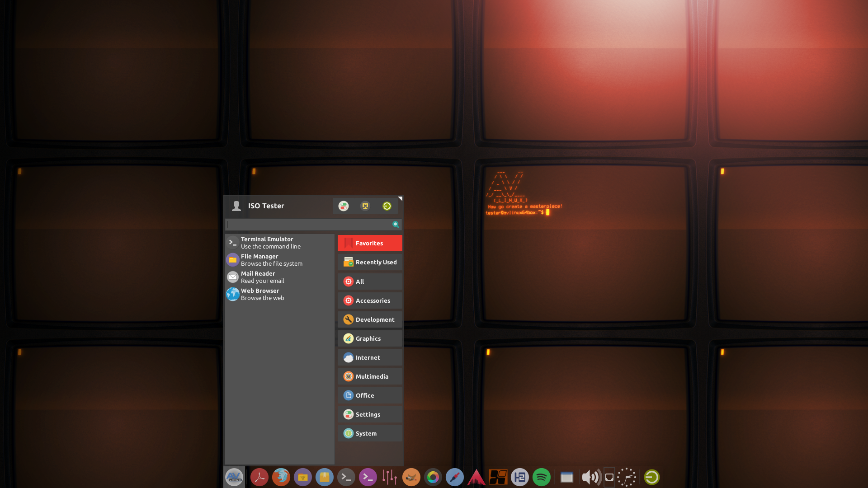868x488 pixels.
Task: Open the color wheel application icon
Action: point(433,477)
